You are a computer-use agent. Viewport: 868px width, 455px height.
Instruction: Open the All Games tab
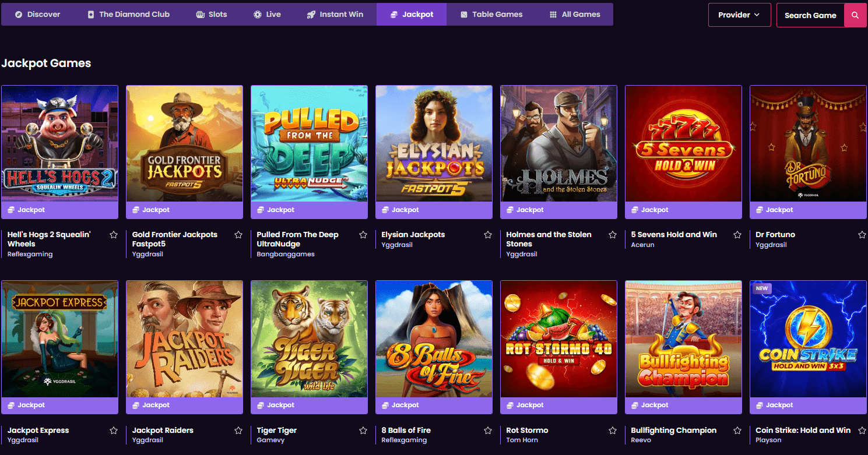pyautogui.click(x=574, y=15)
